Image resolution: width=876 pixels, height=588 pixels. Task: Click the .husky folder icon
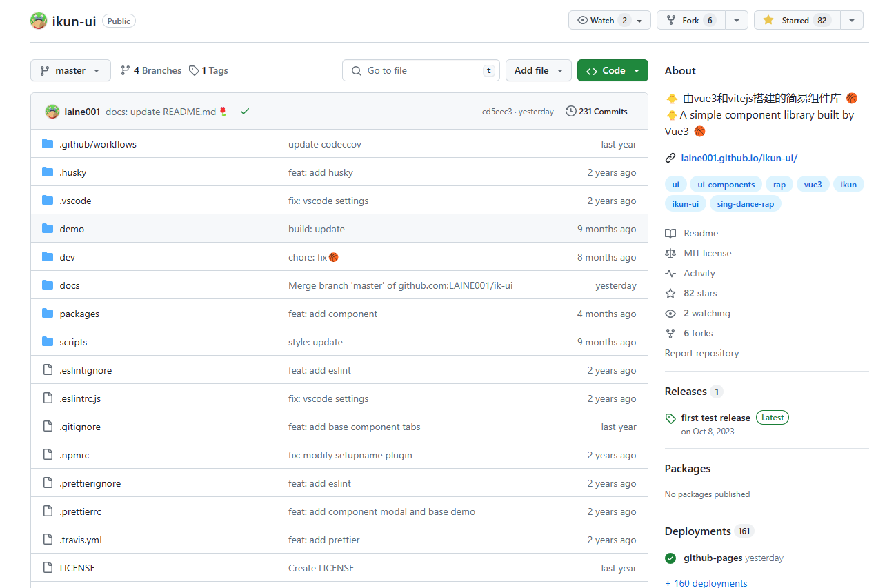(48, 172)
